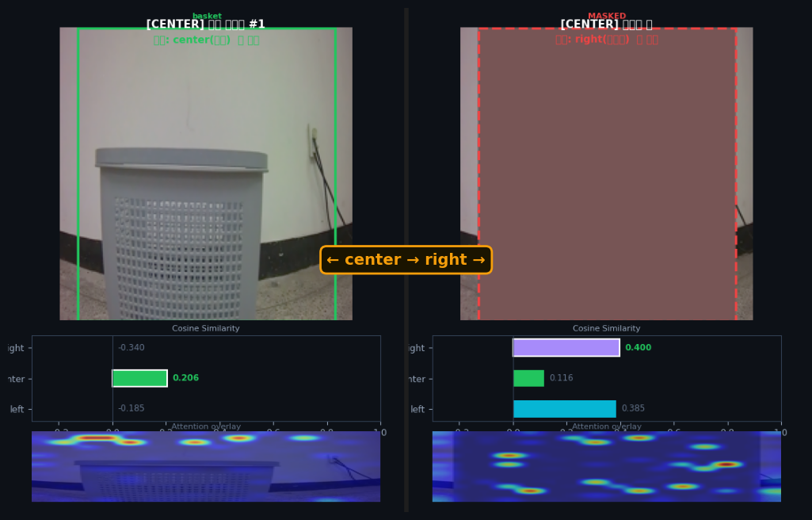Open the attention heatmap showing the basket
The image size is (812, 520).
click(x=206, y=467)
